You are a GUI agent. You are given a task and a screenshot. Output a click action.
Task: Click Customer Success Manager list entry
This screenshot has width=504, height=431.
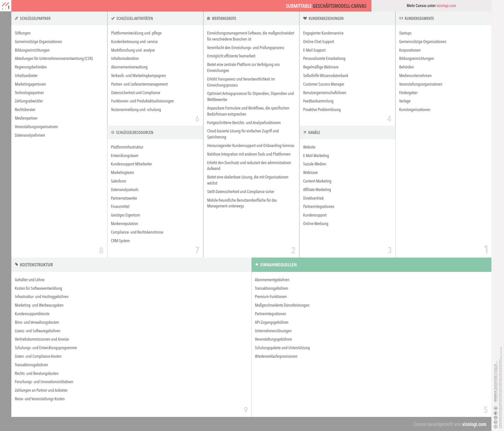(324, 84)
